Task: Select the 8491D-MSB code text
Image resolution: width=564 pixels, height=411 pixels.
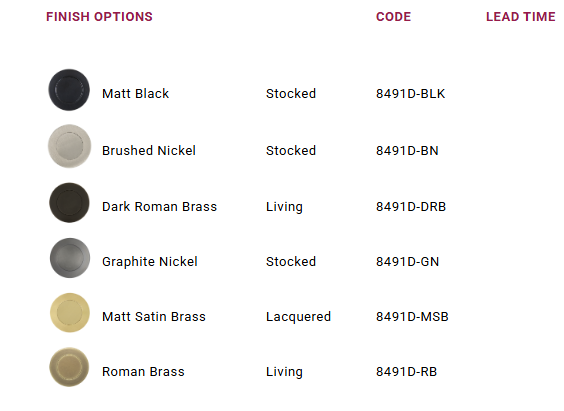Action: [x=412, y=316]
